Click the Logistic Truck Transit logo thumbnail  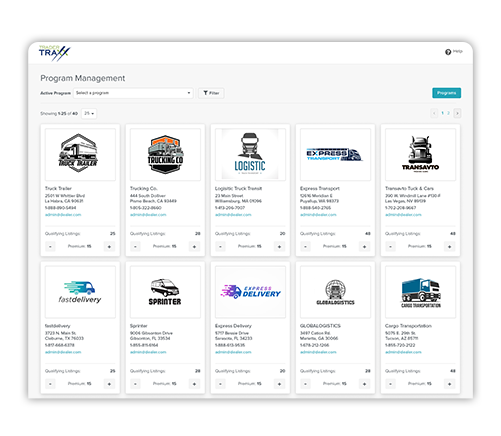[250, 154]
